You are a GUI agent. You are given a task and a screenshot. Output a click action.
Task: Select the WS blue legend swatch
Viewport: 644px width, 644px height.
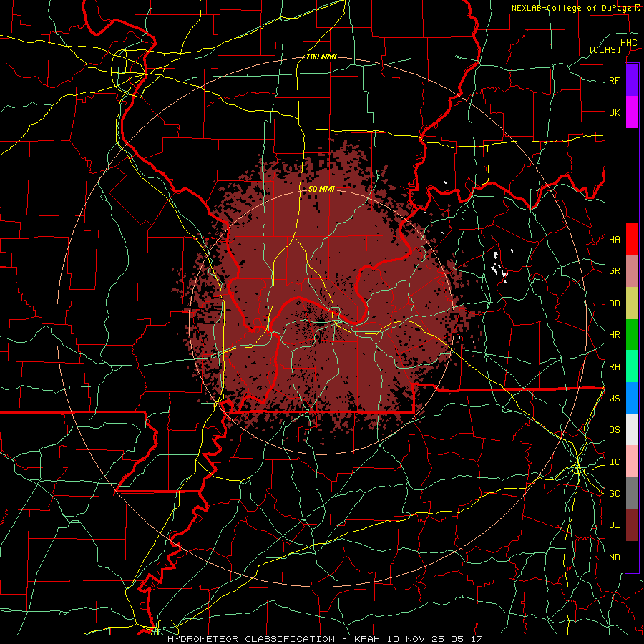pos(632,398)
